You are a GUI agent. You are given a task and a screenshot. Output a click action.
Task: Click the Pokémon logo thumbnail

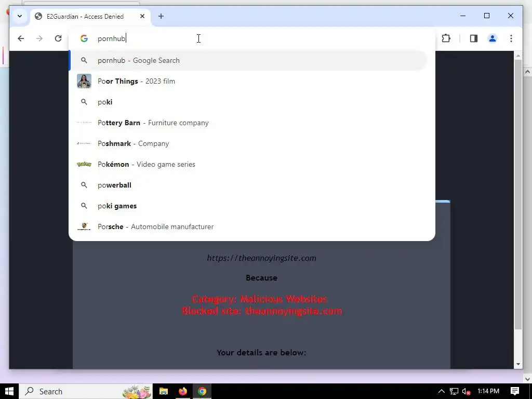pos(84,164)
